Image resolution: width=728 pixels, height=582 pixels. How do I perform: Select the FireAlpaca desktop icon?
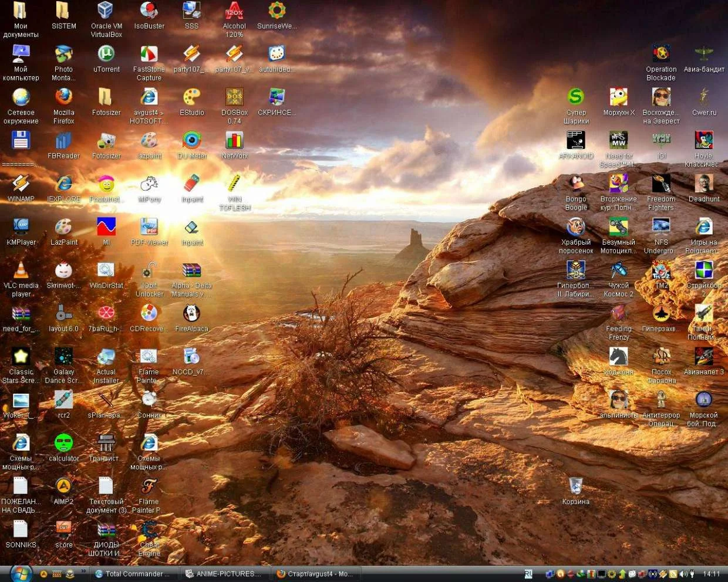(x=192, y=318)
